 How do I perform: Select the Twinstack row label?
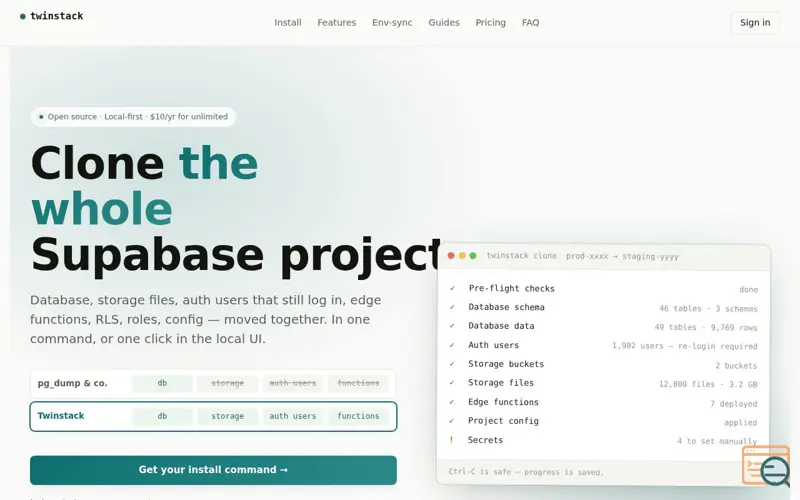point(61,416)
